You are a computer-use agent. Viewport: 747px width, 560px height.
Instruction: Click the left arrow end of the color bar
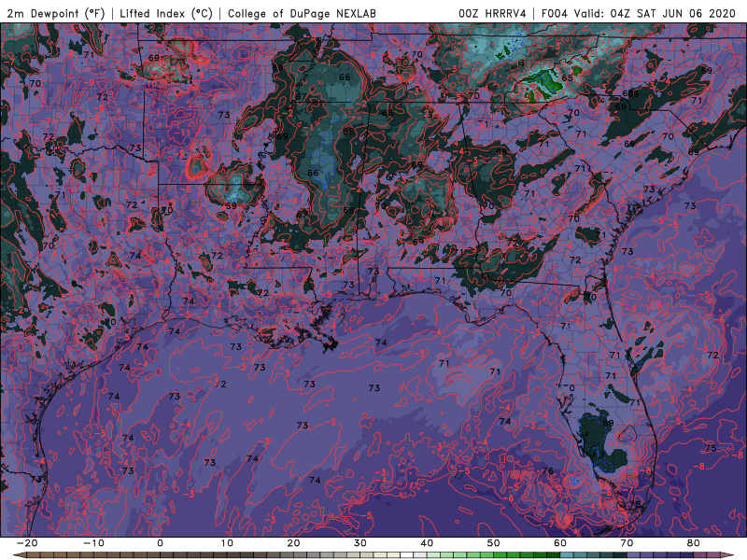coord(19,555)
